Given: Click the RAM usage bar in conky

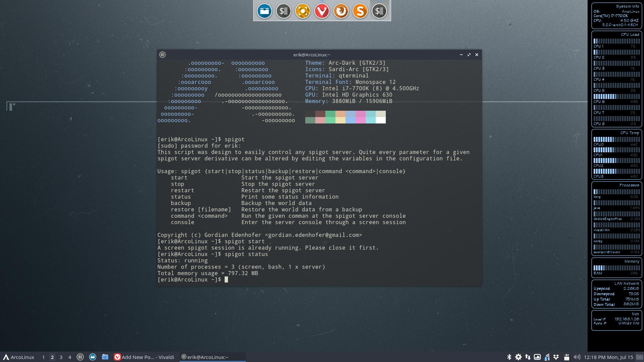Looking at the screenshot, I should point(616,268).
